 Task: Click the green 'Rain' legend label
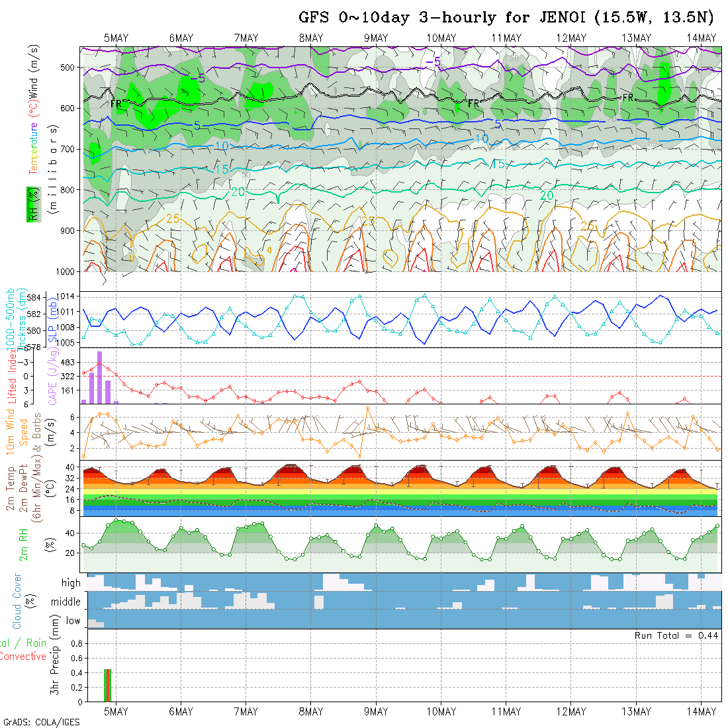coord(36,643)
